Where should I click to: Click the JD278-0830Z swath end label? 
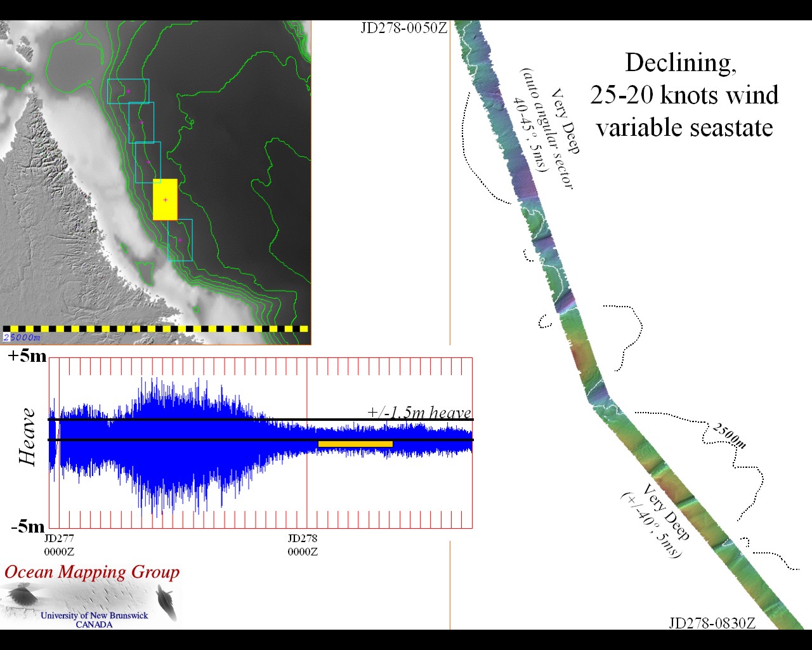(712, 623)
